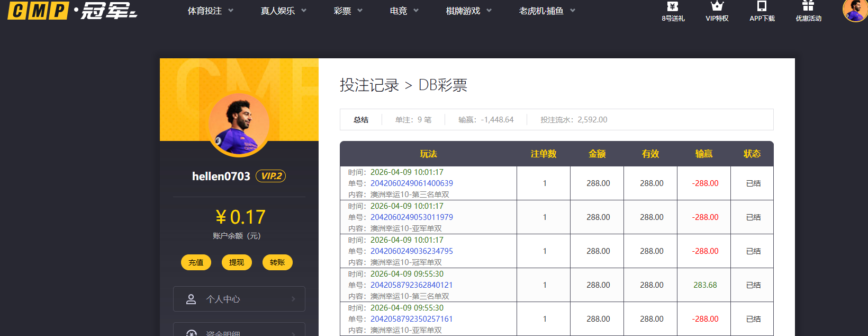Screen dimensions: 868x336
Task: Open bet order 2042058792362840121
Action: [x=411, y=285]
